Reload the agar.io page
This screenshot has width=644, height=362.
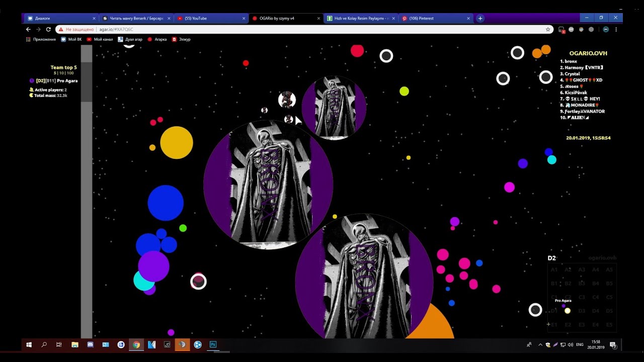(48, 30)
